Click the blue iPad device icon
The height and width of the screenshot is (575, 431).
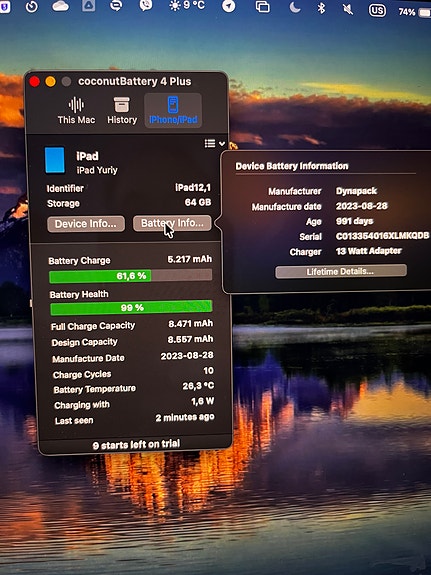[55, 160]
